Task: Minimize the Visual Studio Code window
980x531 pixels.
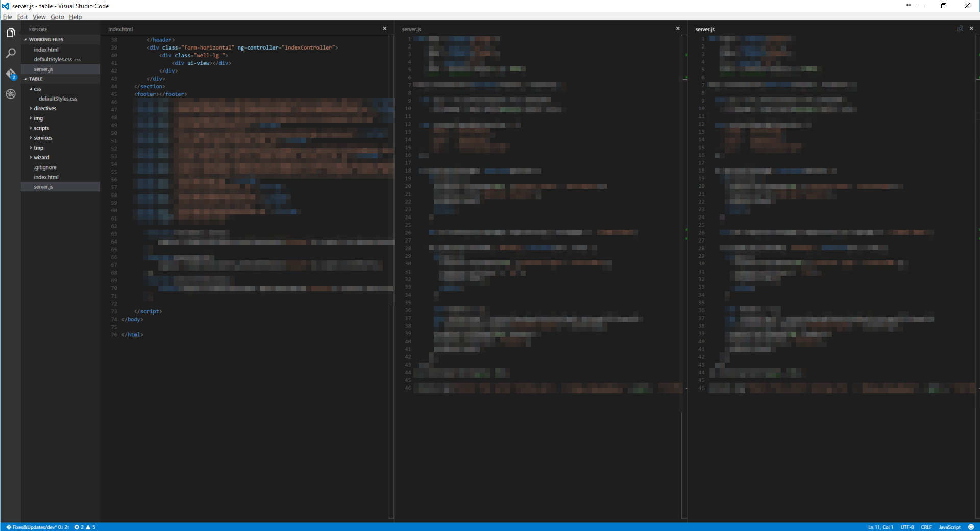Action: pyautogui.click(x=921, y=6)
